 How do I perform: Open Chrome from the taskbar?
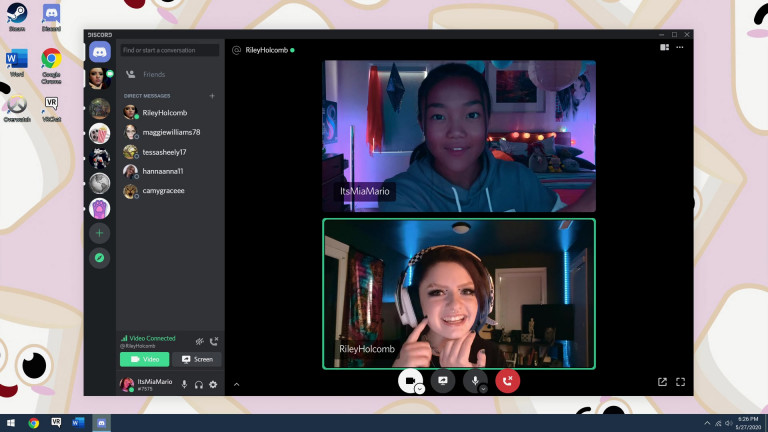(33, 423)
